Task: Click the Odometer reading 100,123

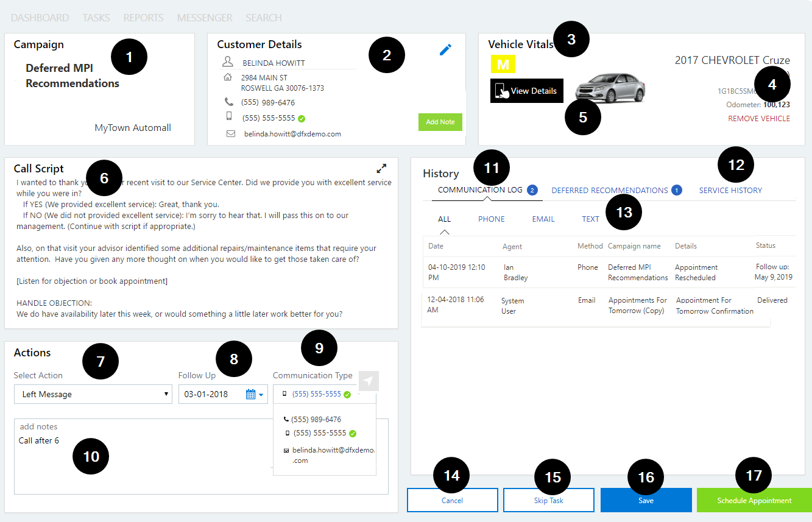Action: 777,105
